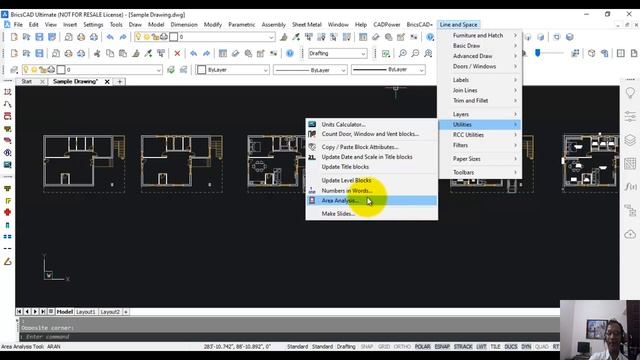Jump to last layout arrow button
This screenshot has height=360, width=640.
click(x=43, y=312)
